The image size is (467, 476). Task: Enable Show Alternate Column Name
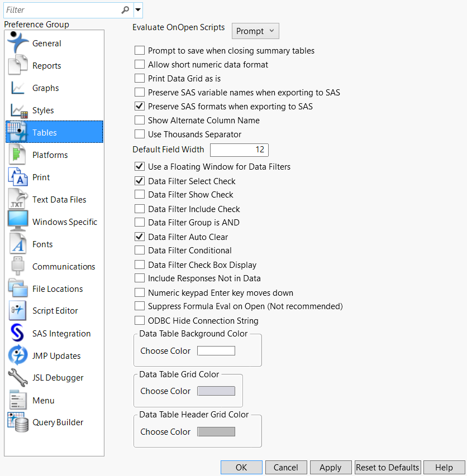(140, 120)
